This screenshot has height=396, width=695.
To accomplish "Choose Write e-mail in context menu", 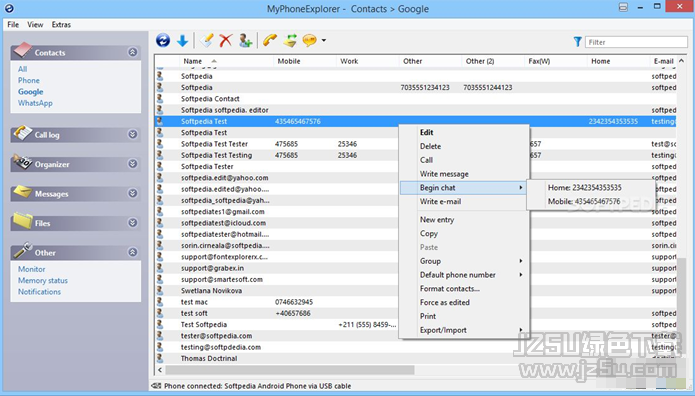I will 464,201.
